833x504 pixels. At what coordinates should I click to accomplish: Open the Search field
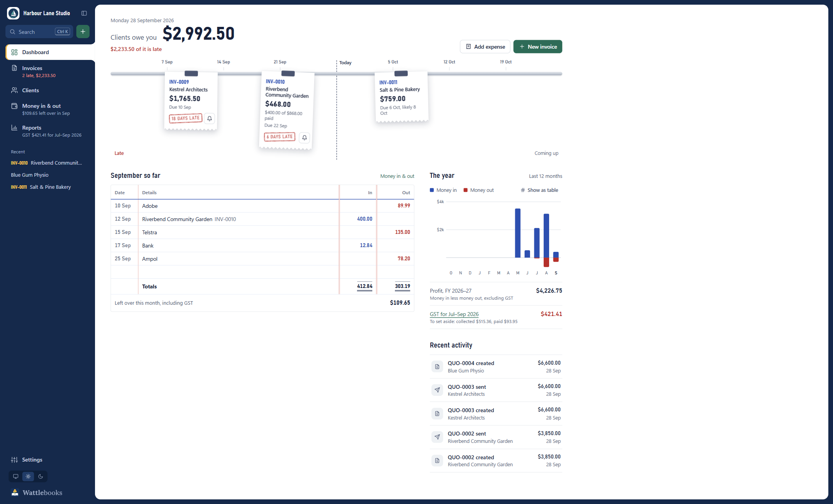click(39, 32)
